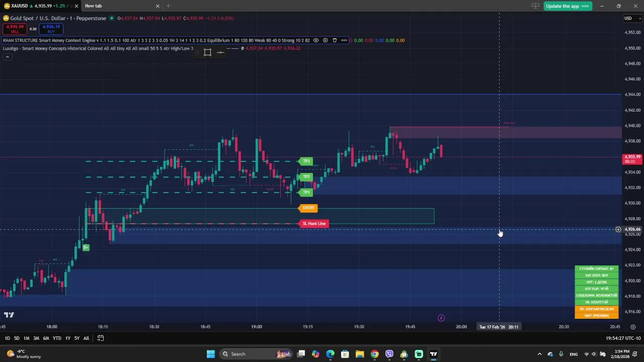644x362 pixels.
Task: Open timezone menu showing UTC-10
Action: point(623,338)
